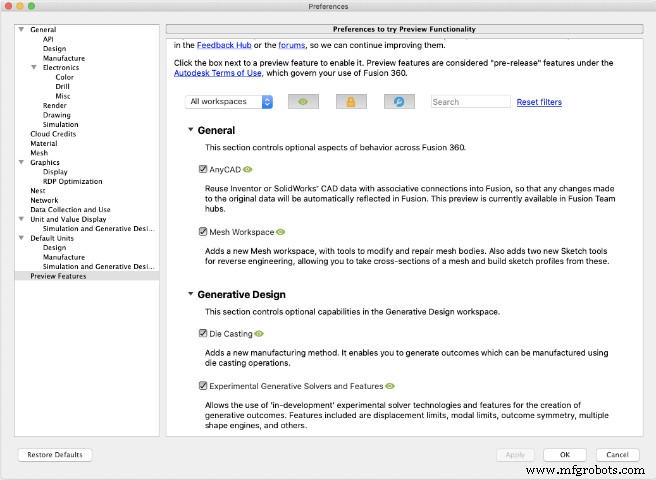The image size is (656, 480).
Task: Collapse the Generative Design section
Action: pyautogui.click(x=190, y=295)
